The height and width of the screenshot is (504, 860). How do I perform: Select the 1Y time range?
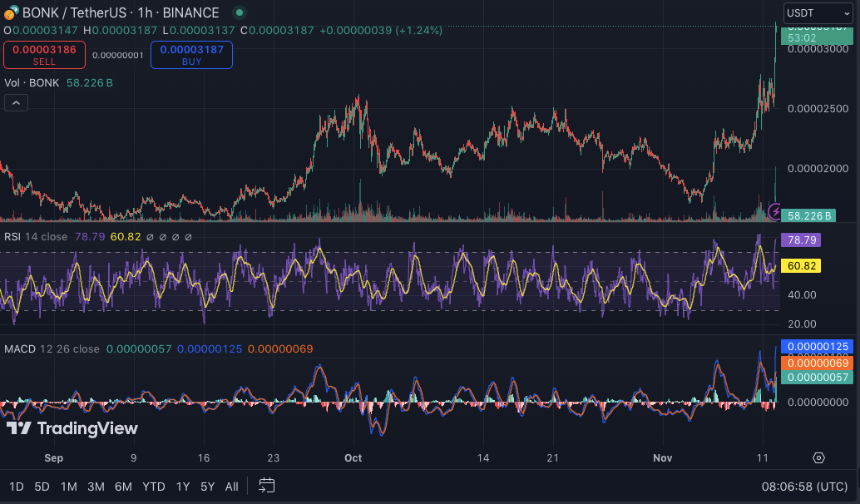pos(183,487)
